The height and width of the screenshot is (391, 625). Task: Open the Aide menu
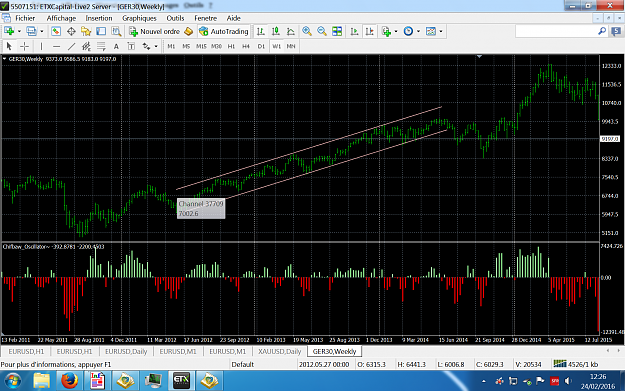click(x=233, y=18)
